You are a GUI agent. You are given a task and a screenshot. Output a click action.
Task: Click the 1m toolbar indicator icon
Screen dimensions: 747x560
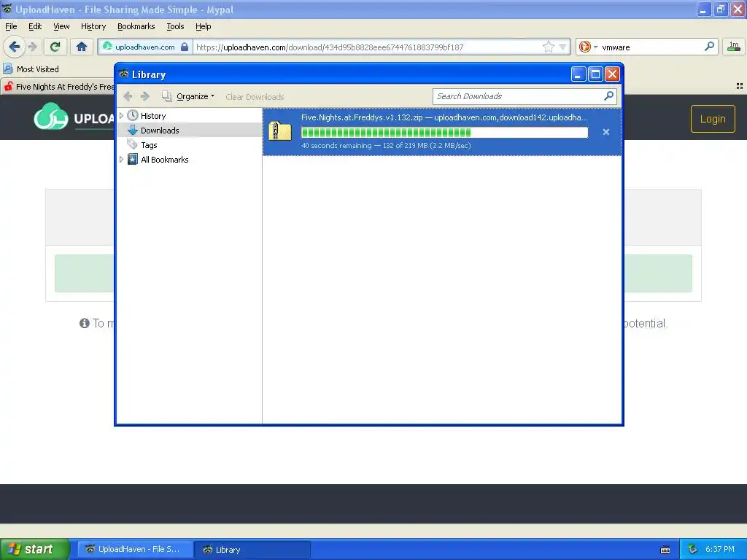click(x=734, y=47)
